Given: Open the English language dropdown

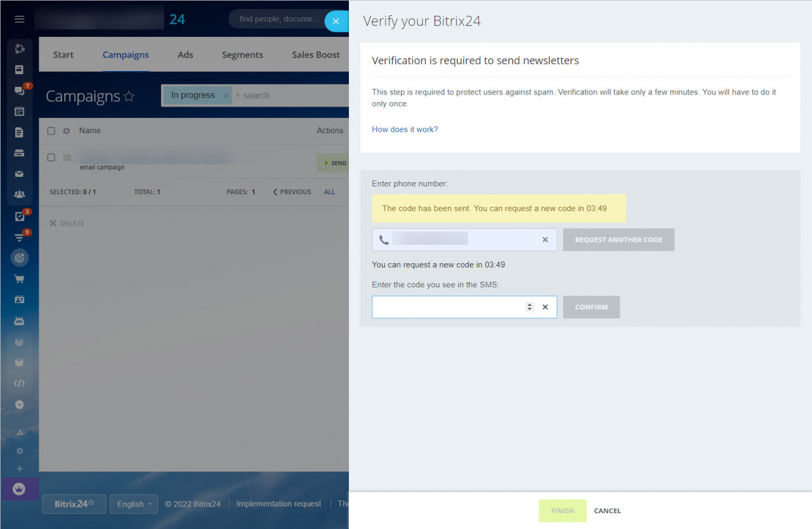Looking at the screenshot, I should 134,504.
